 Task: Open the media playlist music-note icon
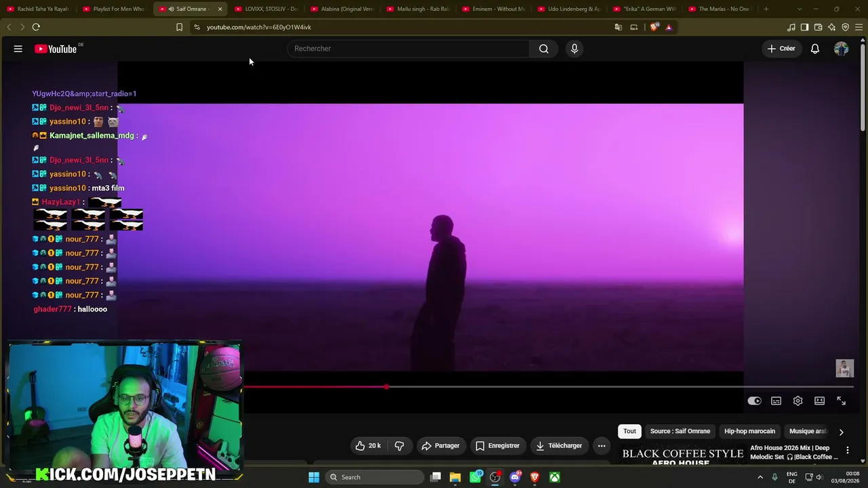[x=791, y=27]
